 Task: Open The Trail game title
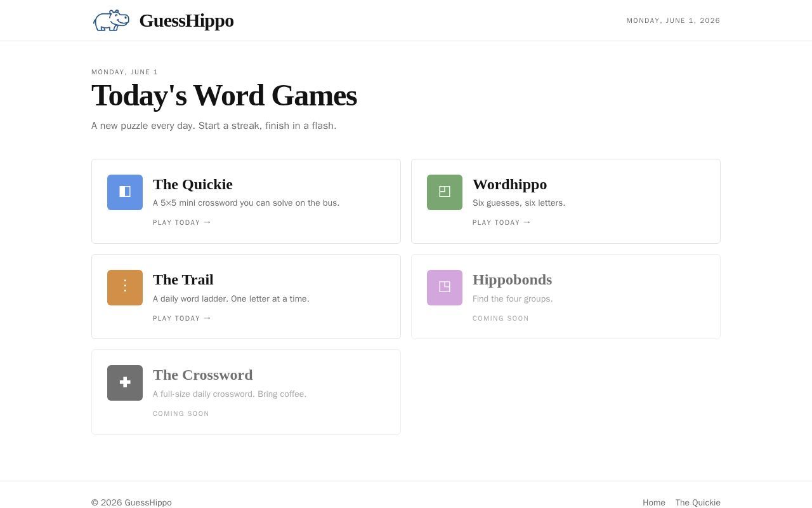click(x=183, y=279)
